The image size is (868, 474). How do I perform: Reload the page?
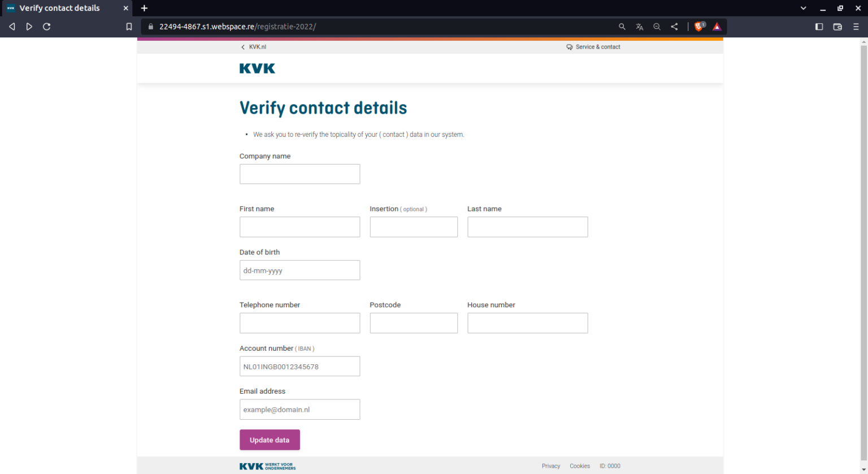tap(47, 26)
